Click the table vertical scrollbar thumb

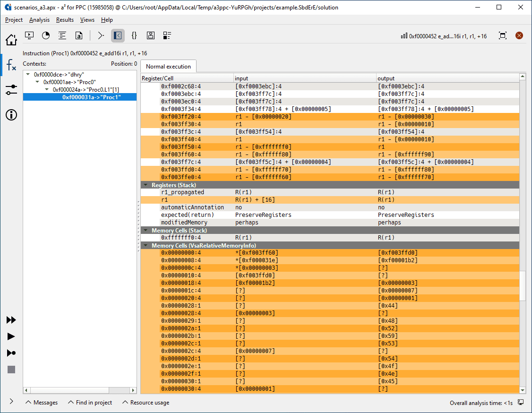[x=523, y=285]
